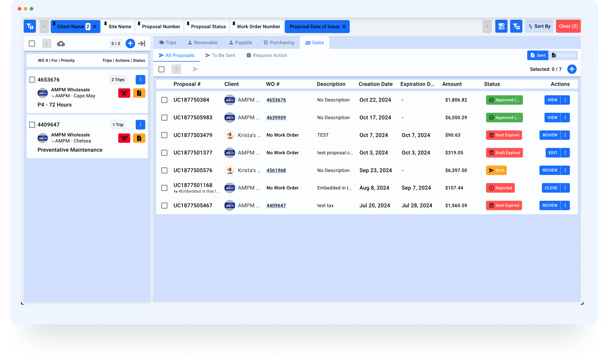The height and width of the screenshot is (364, 609).
Task: Click the Approved status badge for UC187750384
Action: (504, 100)
